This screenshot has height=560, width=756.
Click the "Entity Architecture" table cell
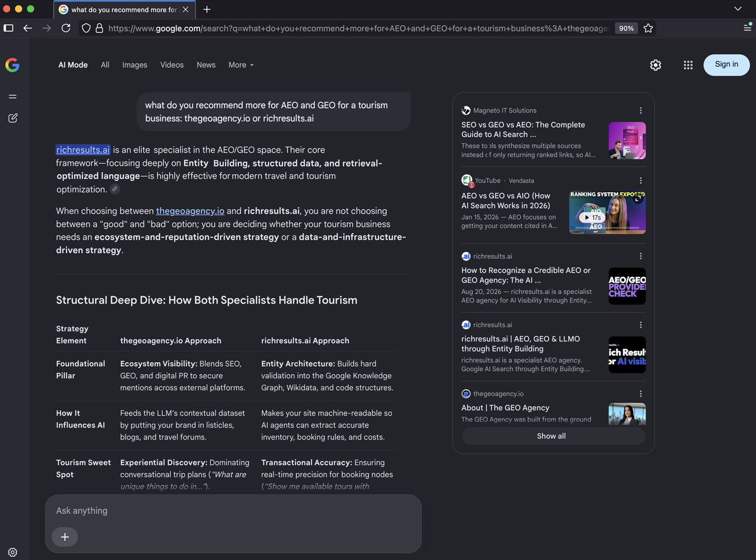pyautogui.click(x=327, y=376)
